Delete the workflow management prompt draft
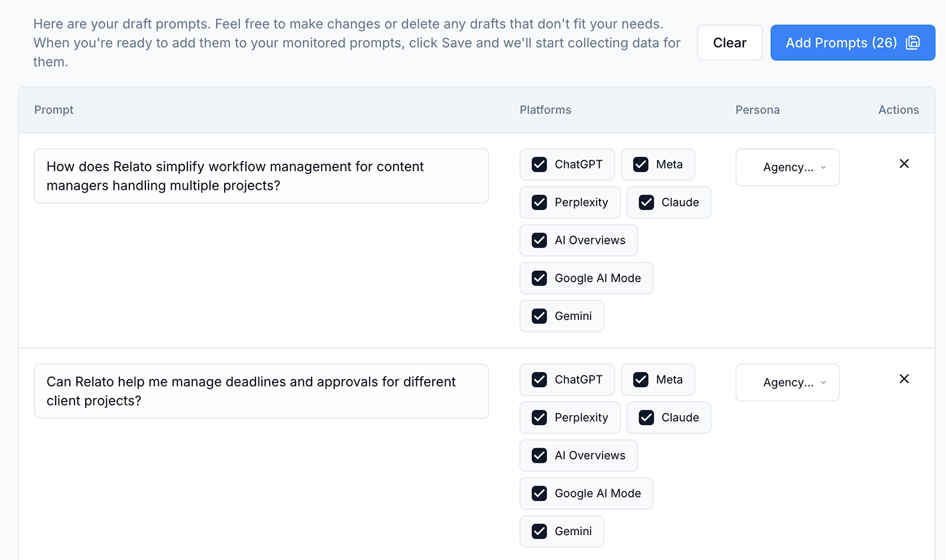 click(904, 164)
